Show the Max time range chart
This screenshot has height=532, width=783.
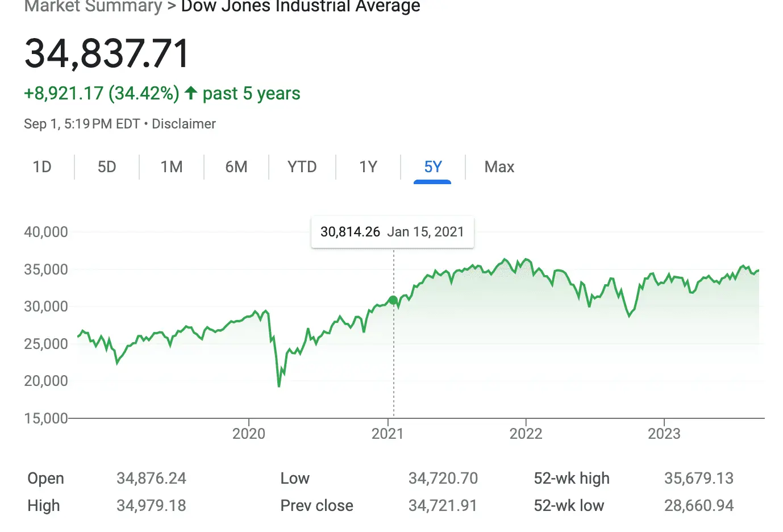coord(499,167)
